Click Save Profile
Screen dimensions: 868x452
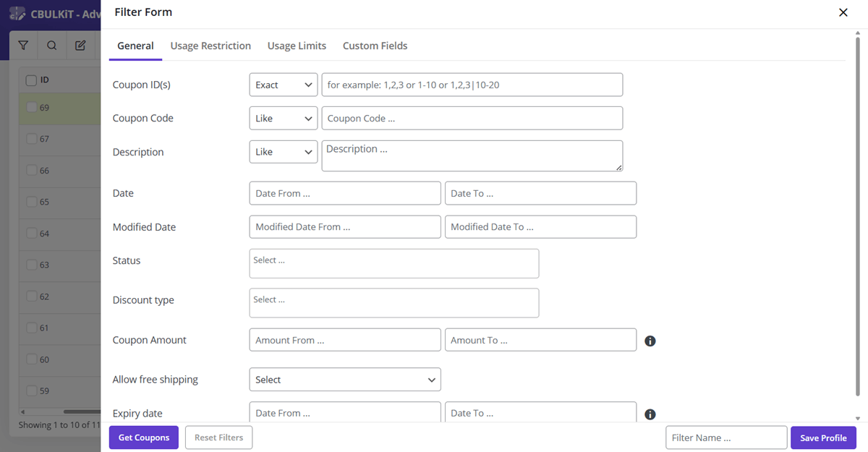(x=823, y=438)
